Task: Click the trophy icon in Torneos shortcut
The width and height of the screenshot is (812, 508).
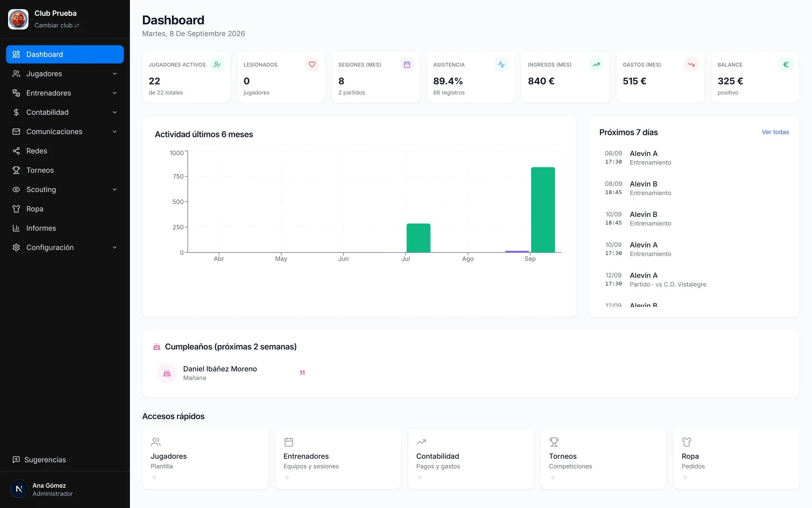Action: pyautogui.click(x=554, y=442)
